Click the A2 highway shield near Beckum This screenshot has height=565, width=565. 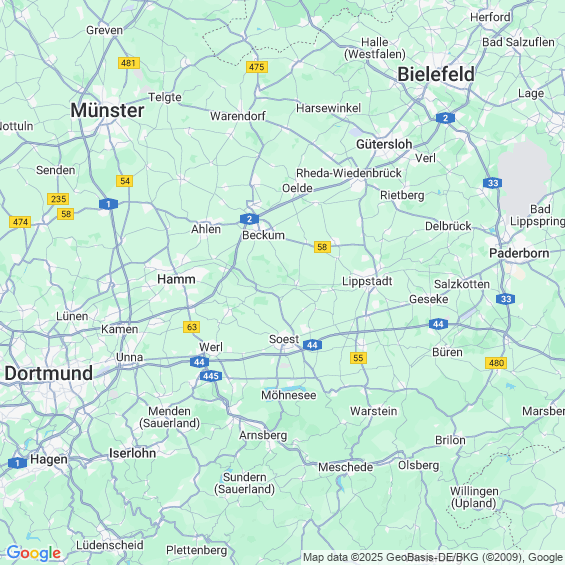click(249, 219)
